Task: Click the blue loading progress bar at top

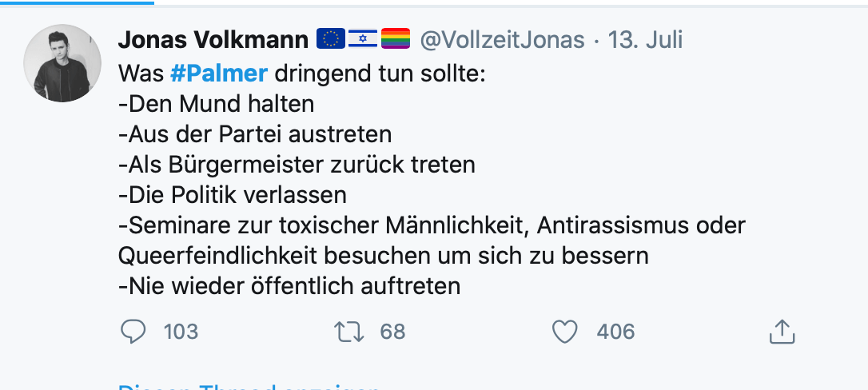Action: [x=77, y=2]
